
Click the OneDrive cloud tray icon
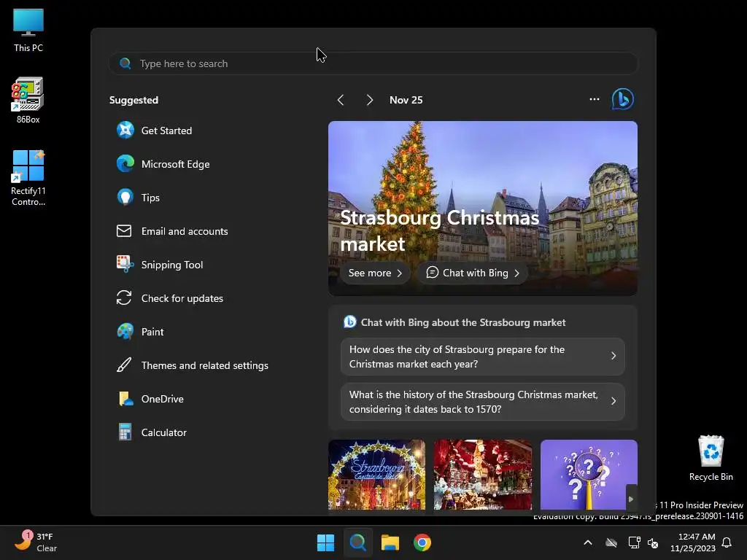tap(611, 542)
